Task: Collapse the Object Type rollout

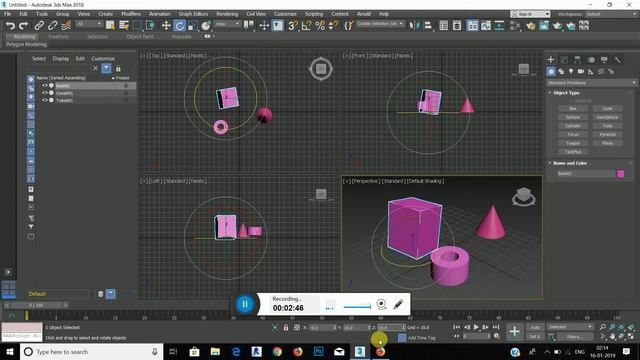Action: (566, 93)
